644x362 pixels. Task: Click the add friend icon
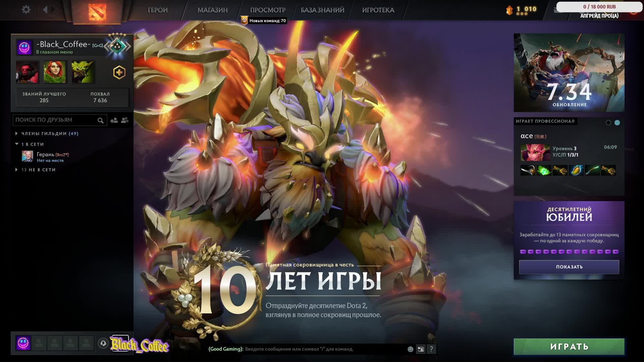click(x=114, y=120)
